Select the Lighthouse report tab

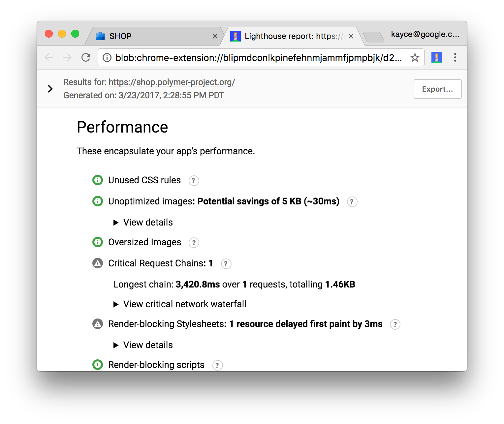[290, 36]
